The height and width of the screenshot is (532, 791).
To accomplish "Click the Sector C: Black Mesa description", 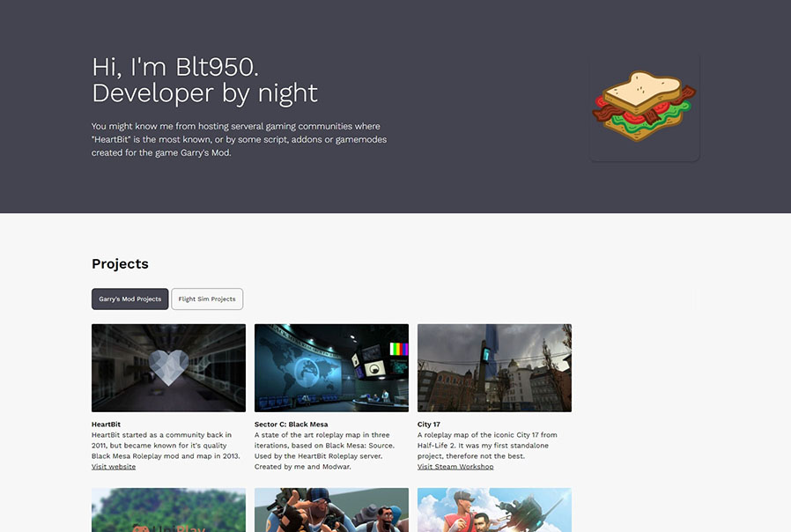I will [325, 451].
